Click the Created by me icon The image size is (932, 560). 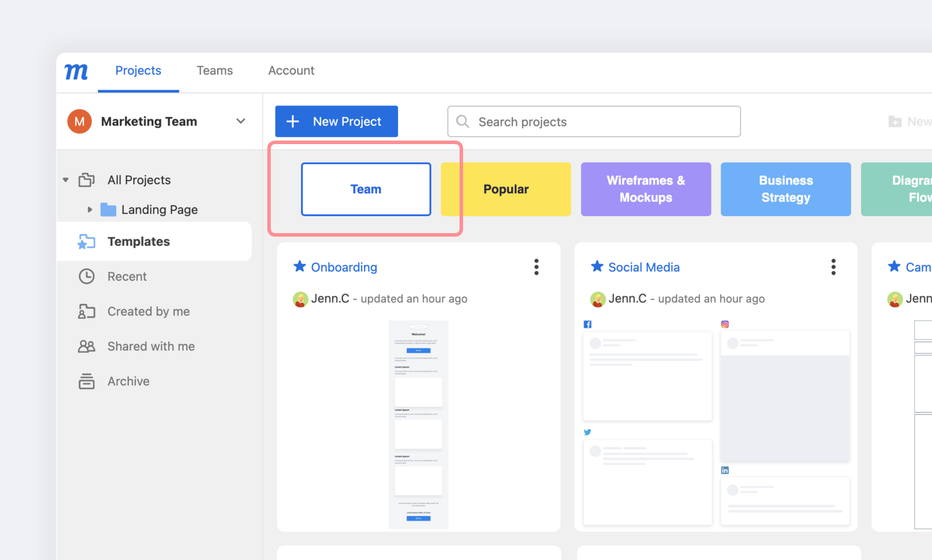click(x=87, y=312)
